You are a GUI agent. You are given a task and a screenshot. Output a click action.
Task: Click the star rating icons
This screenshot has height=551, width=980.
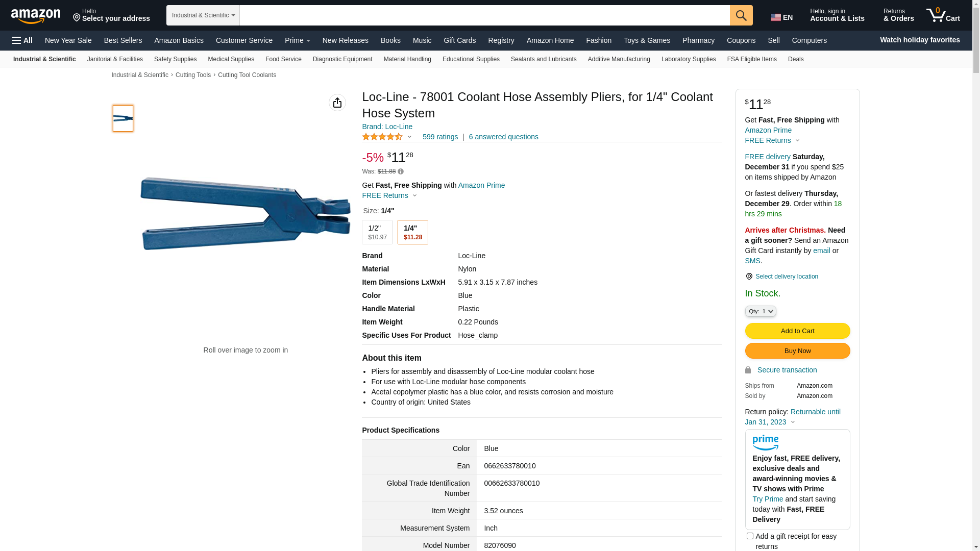click(382, 137)
